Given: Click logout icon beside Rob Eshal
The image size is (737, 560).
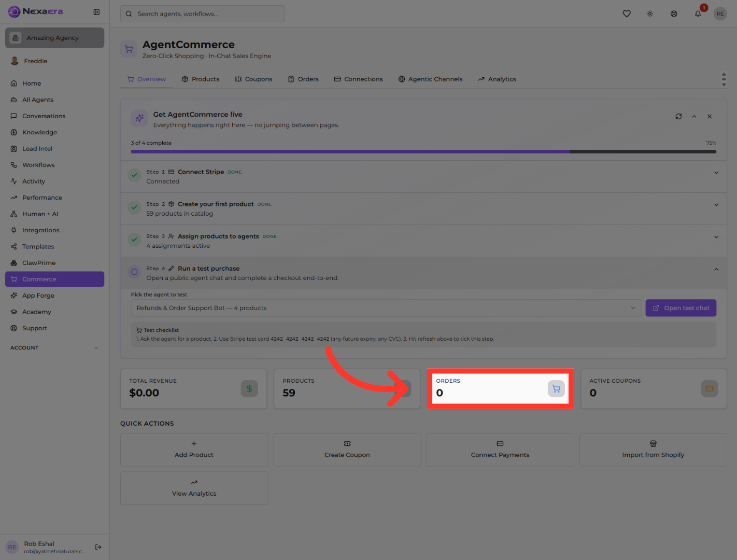Looking at the screenshot, I should (98, 547).
